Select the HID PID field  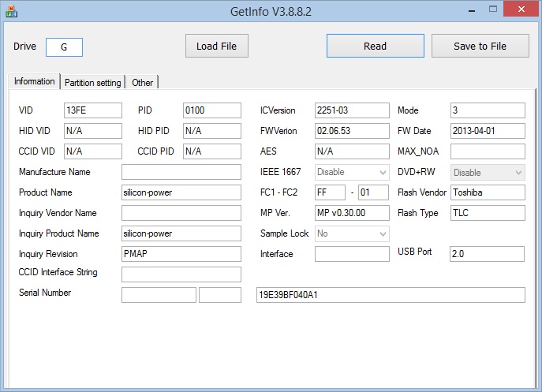pos(212,131)
